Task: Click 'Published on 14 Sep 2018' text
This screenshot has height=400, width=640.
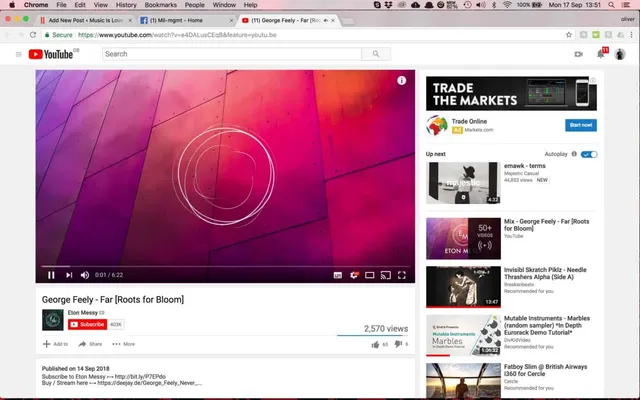Action: click(76, 368)
